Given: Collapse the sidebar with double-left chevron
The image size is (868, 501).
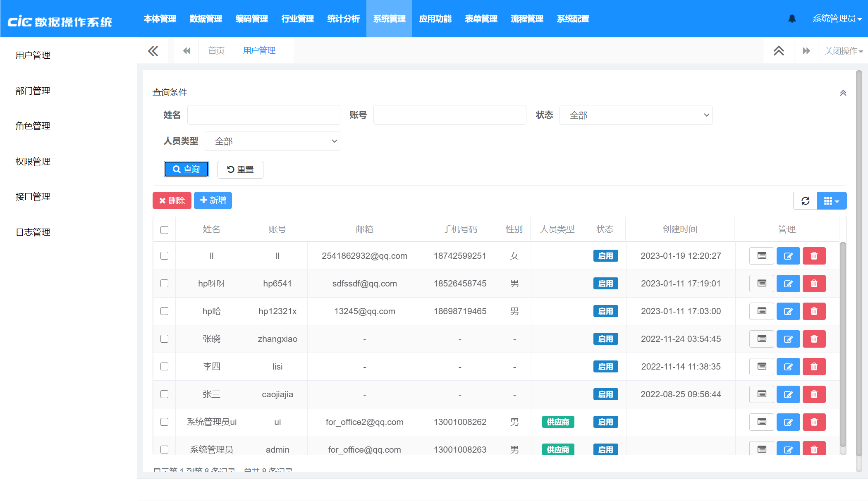Looking at the screenshot, I should coord(153,51).
